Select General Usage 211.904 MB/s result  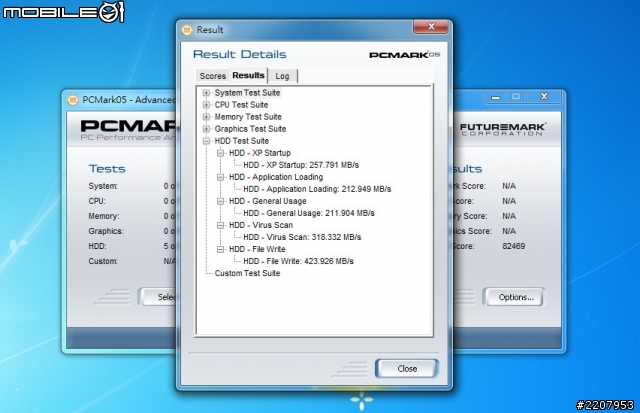click(x=309, y=213)
